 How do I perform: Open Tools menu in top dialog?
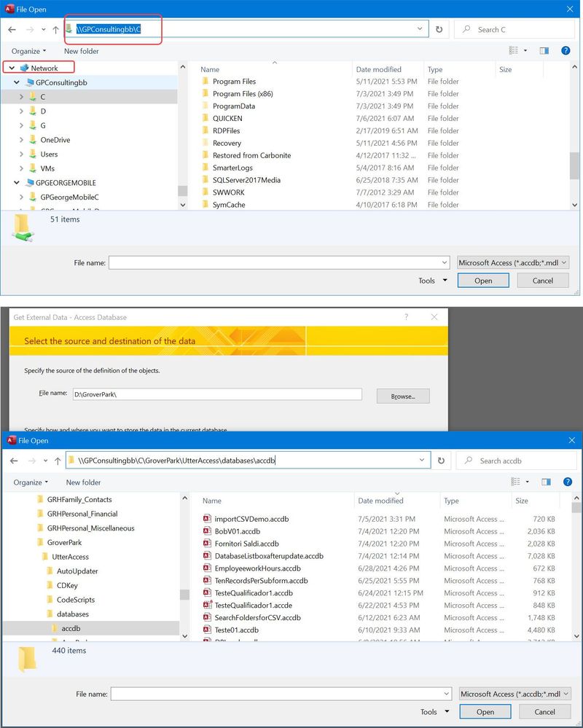432,281
